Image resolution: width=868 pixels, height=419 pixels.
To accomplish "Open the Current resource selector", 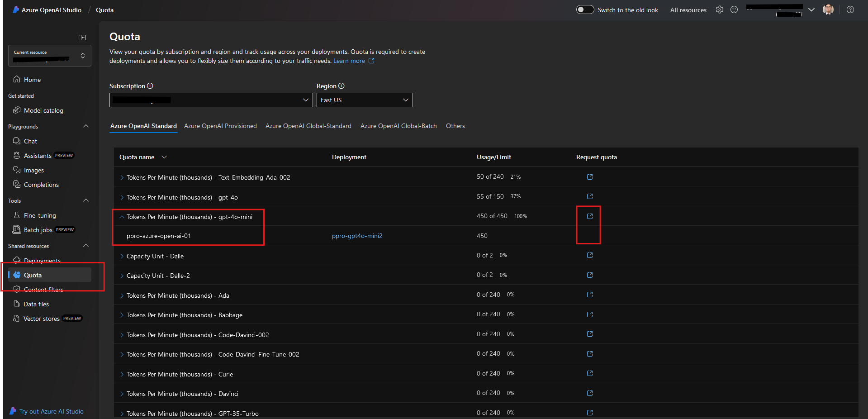I will pos(50,56).
